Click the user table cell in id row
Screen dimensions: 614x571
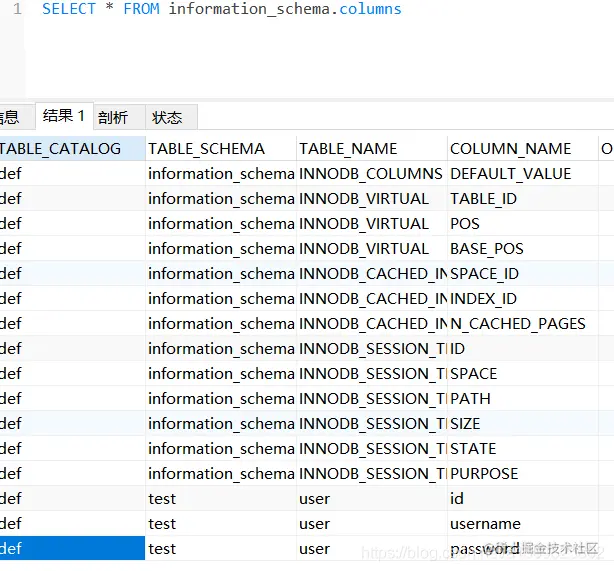[x=372, y=499]
